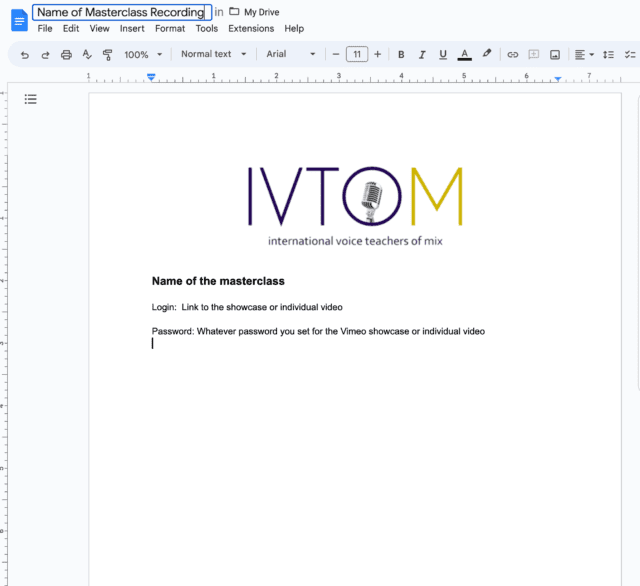Insert an image from toolbar

(x=554, y=55)
